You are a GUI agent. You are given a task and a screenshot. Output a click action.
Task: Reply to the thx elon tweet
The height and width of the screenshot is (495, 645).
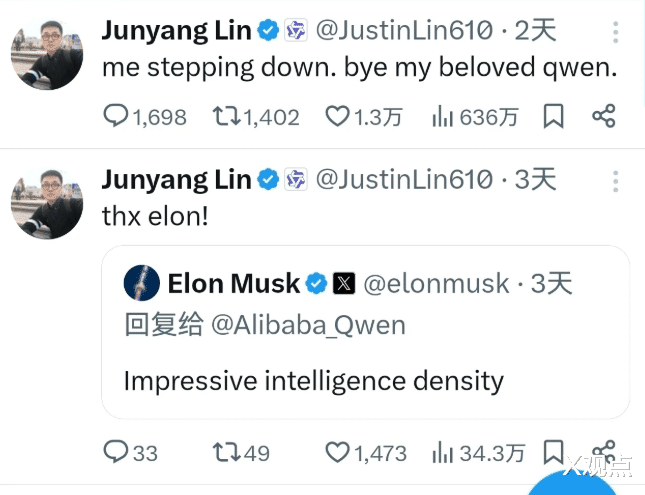click(x=116, y=452)
